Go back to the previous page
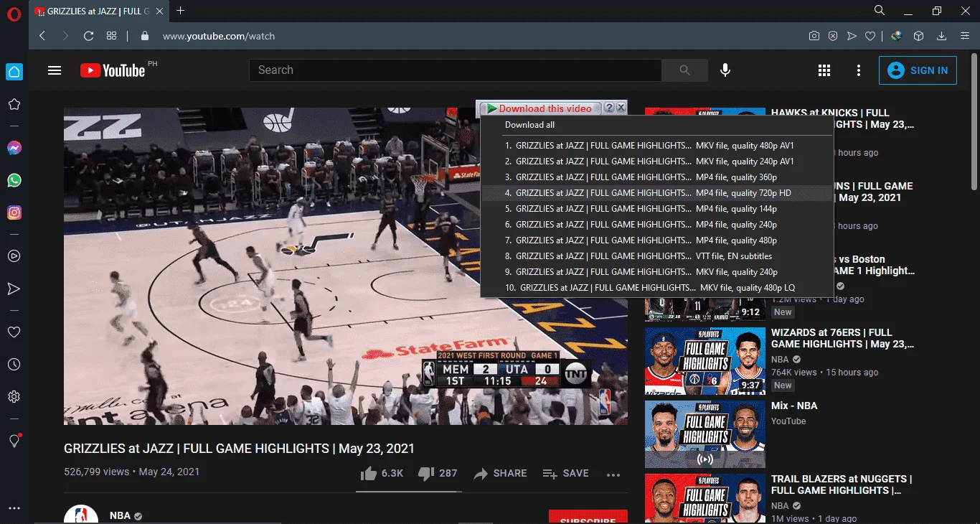 42,36
